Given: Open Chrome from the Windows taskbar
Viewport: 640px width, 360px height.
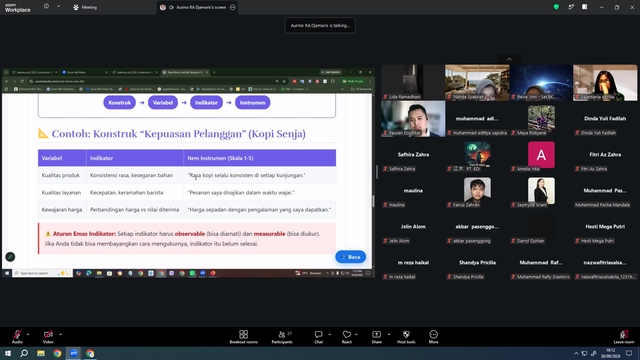Looking at the screenshot, I should point(57,353).
